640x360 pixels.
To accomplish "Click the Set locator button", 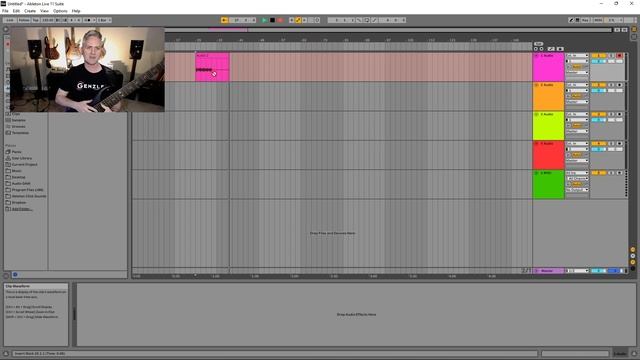I will coord(538,44).
